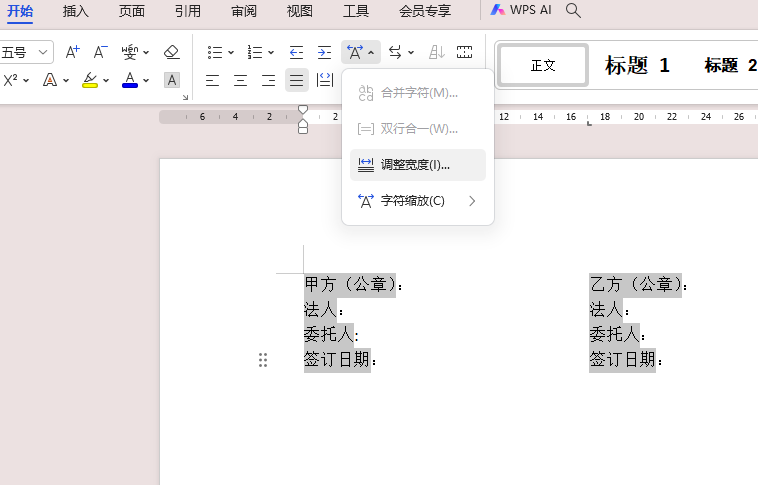Screen dimensions: 758x485
Task: Click ruler tab stop near 18
Action: [x=589, y=124]
